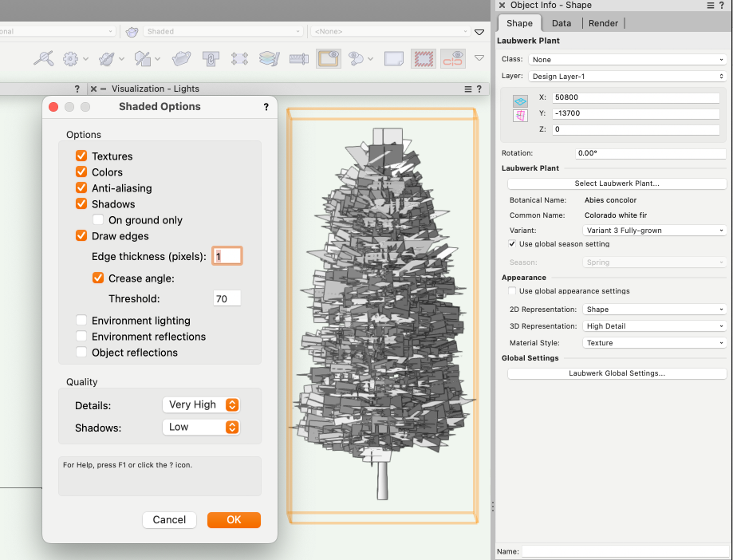Viewport: 733px width, 560px height.
Task: Click the Threshold value field
Action: click(x=227, y=298)
